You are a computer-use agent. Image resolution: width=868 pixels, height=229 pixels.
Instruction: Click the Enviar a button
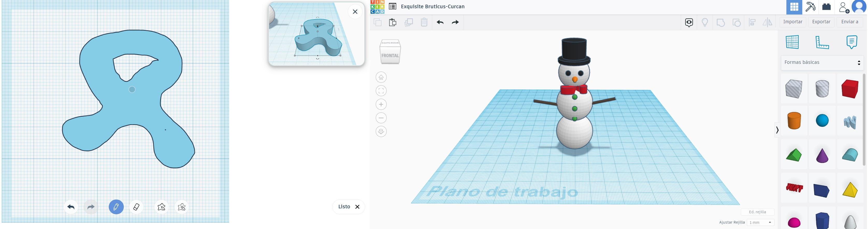(849, 22)
